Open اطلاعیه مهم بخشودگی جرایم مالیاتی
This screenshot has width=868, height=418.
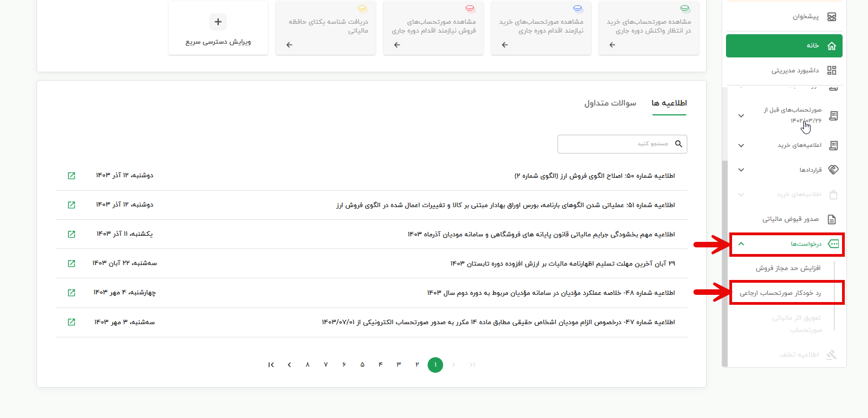pyautogui.click(x=541, y=234)
